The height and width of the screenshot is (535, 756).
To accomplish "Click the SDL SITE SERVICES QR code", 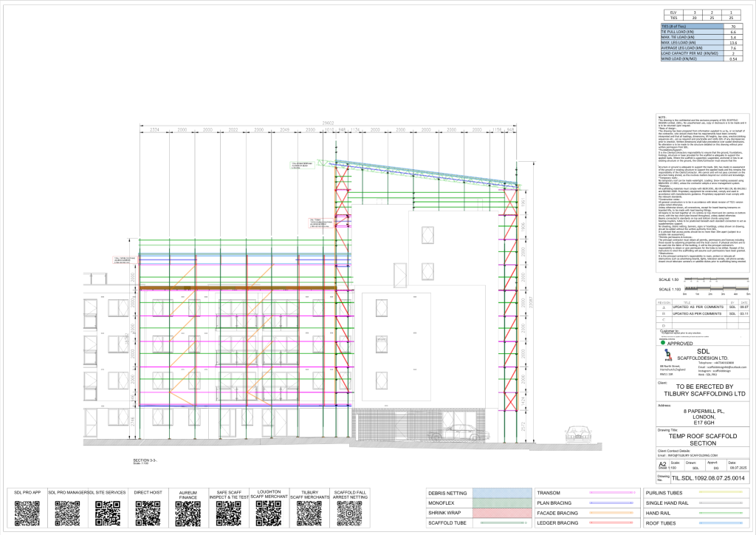I will 108,514.
